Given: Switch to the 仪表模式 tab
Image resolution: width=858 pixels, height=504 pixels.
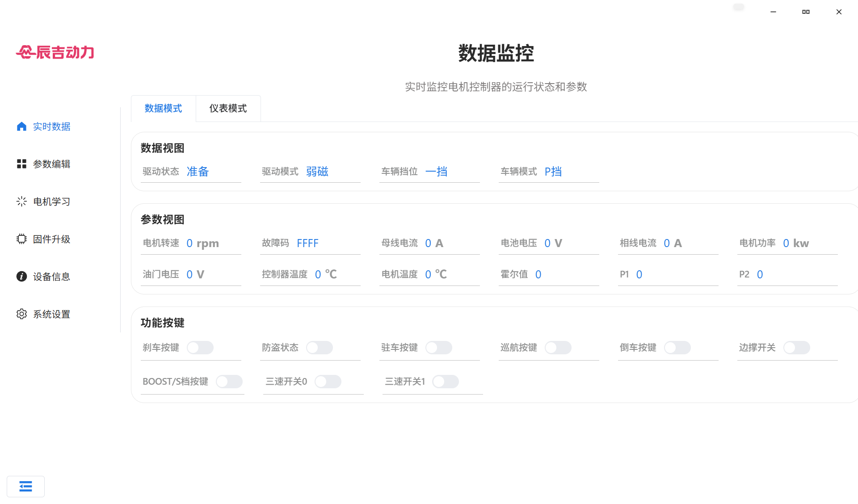Looking at the screenshot, I should coord(228,108).
